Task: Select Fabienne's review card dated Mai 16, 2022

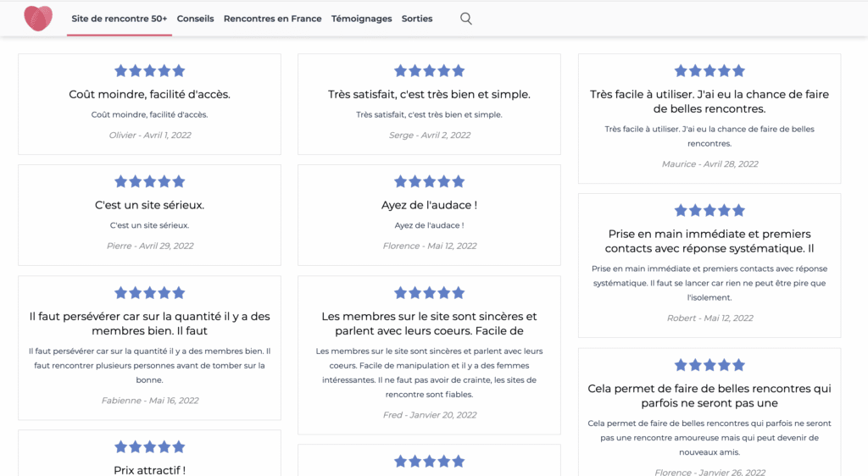Action: coord(149,348)
